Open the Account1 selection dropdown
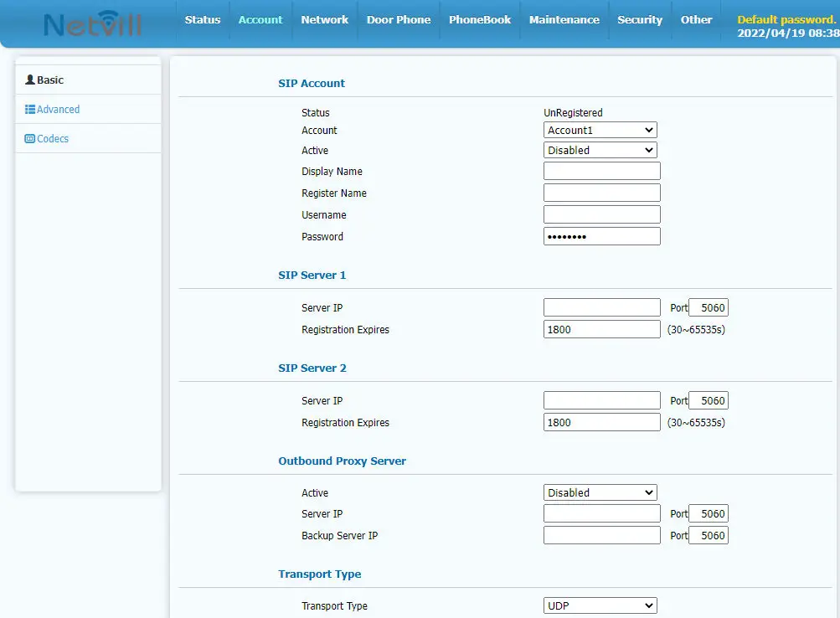Viewport: 840px width, 618px height. 600,130
